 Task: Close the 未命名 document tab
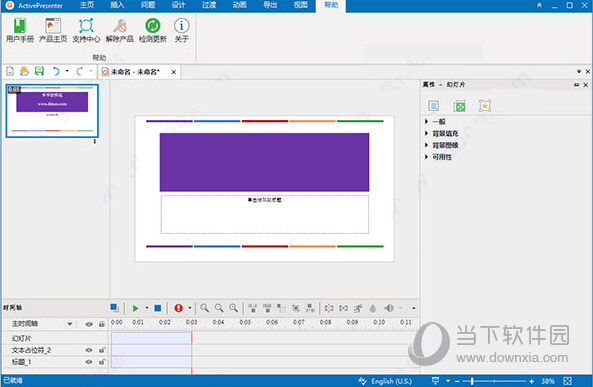click(x=174, y=72)
